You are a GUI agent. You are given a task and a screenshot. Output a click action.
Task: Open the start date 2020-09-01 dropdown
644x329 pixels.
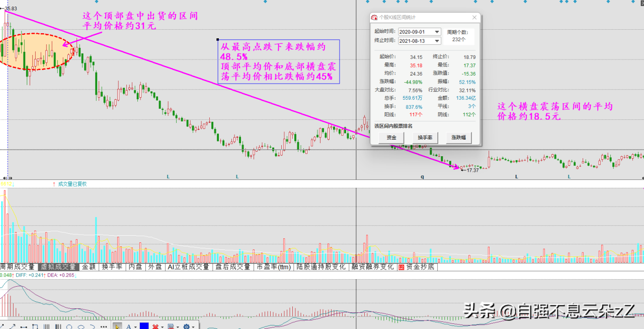[437, 32]
